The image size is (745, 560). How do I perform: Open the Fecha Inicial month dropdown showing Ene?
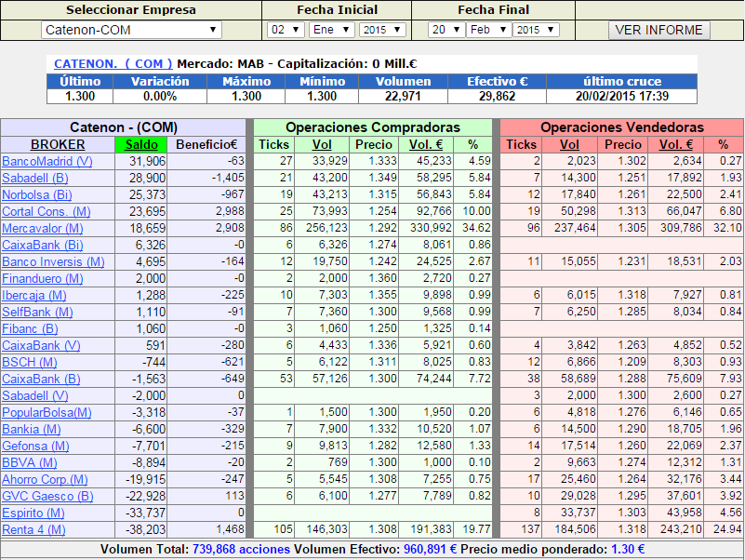coord(331,30)
